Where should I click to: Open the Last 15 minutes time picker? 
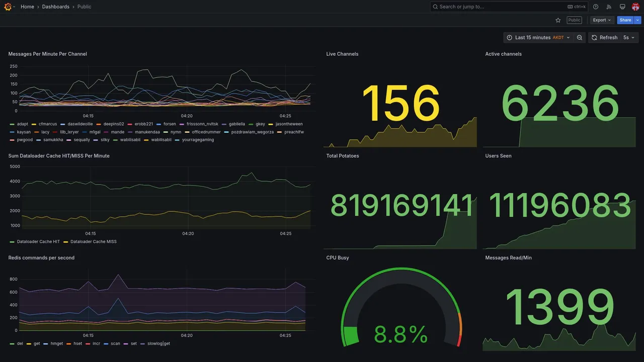(538, 38)
